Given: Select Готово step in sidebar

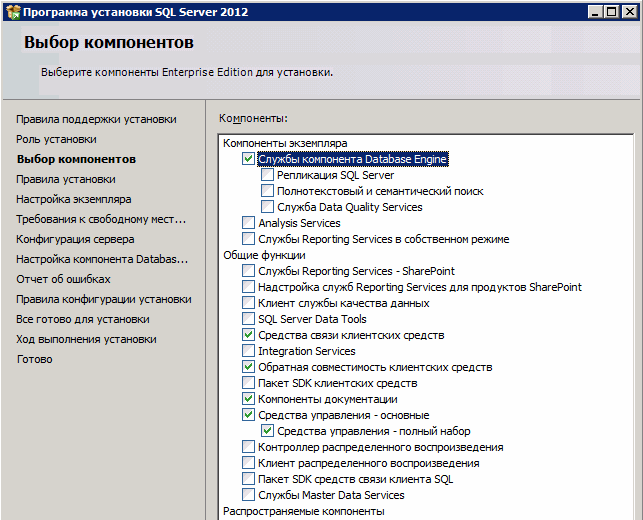Looking at the screenshot, I should coord(34,359).
